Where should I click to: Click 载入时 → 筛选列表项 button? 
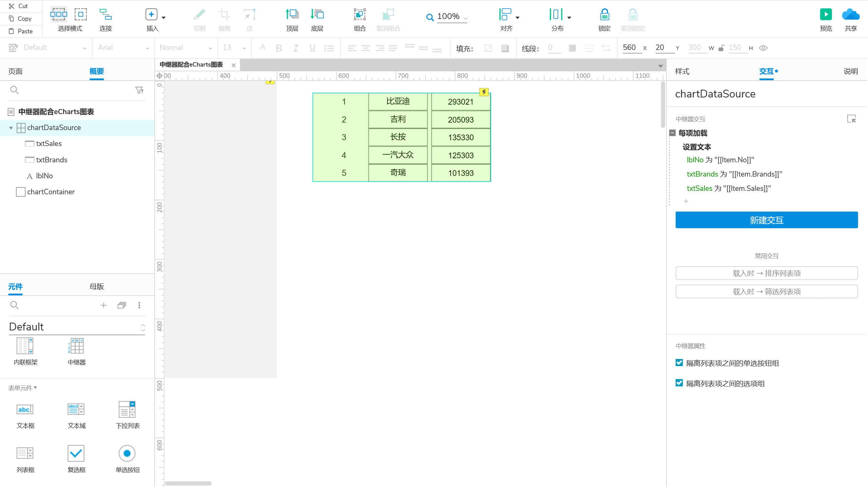point(767,291)
